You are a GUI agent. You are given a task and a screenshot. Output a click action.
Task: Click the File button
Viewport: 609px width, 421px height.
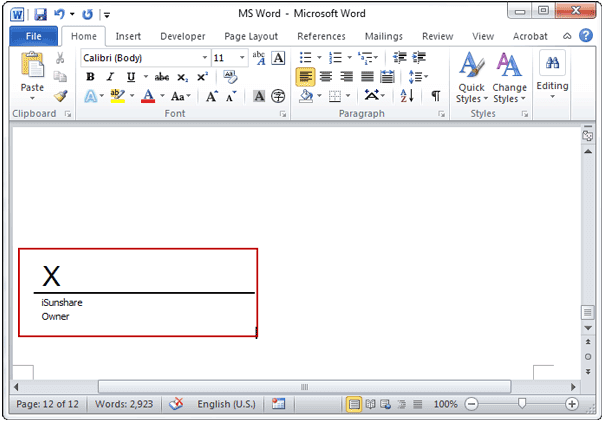coord(32,36)
